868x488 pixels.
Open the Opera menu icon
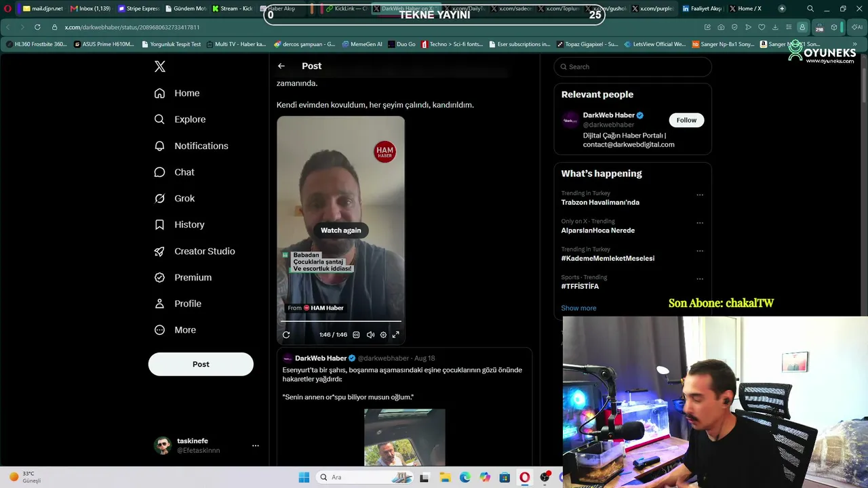[x=8, y=9]
